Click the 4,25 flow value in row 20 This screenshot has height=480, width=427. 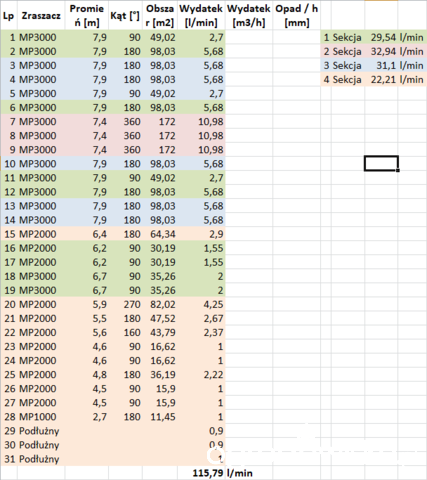click(x=201, y=304)
